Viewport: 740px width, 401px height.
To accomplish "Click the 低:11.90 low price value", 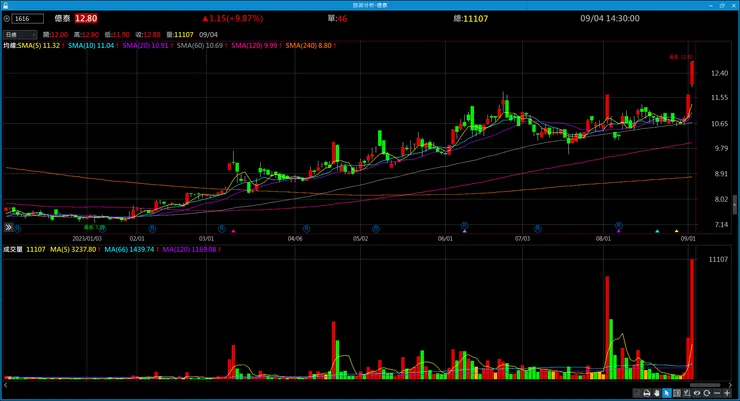I will pyautogui.click(x=117, y=34).
